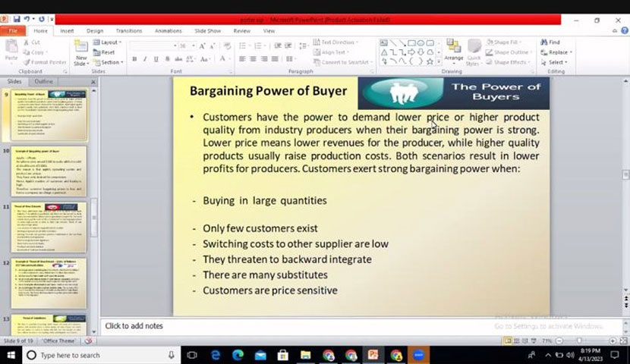Switch to the Outline pane tab
The height and width of the screenshot is (364, 630).
pos(43,81)
